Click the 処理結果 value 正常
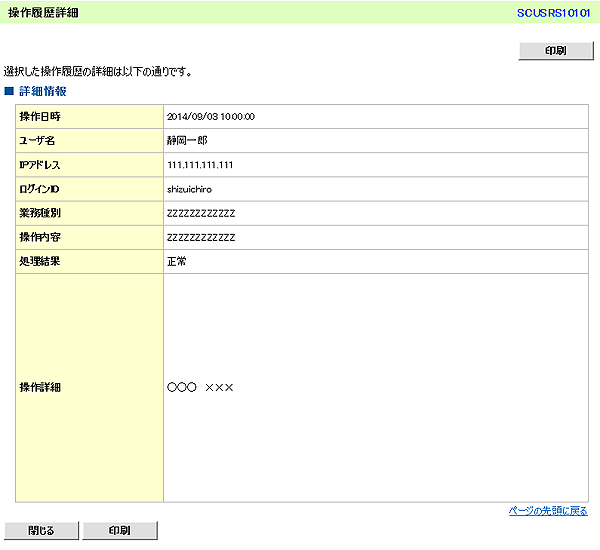The image size is (600, 550). tap(177, 261)
